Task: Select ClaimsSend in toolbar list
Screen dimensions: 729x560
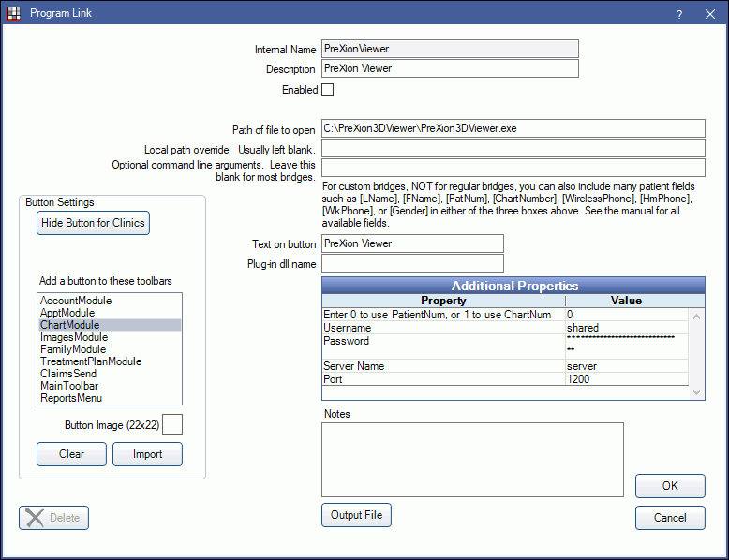Action: click(110, 374)
